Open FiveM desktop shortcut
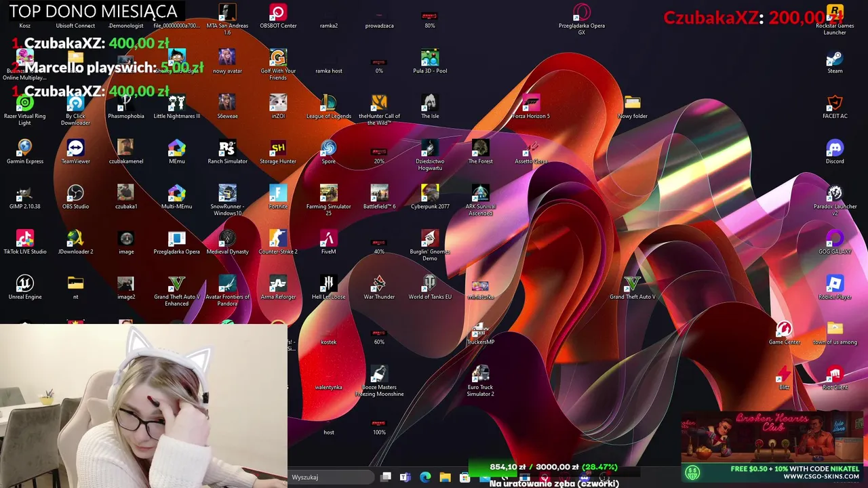 pyautogui.click(x=328, y=239)
